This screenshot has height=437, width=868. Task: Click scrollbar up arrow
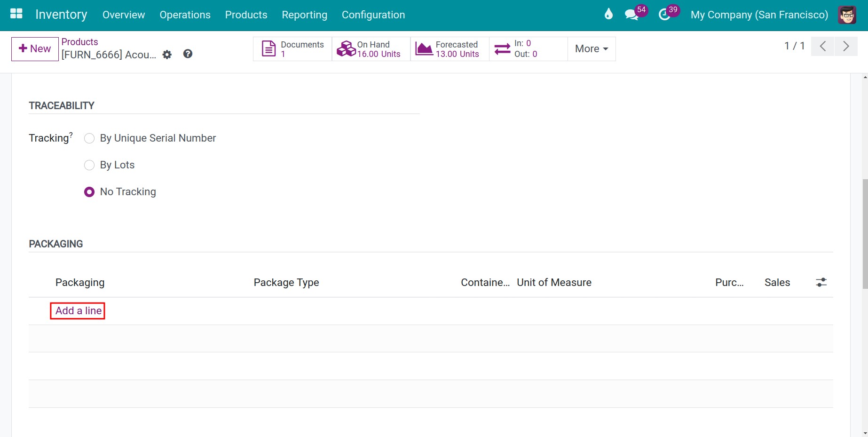coord(865,77)
